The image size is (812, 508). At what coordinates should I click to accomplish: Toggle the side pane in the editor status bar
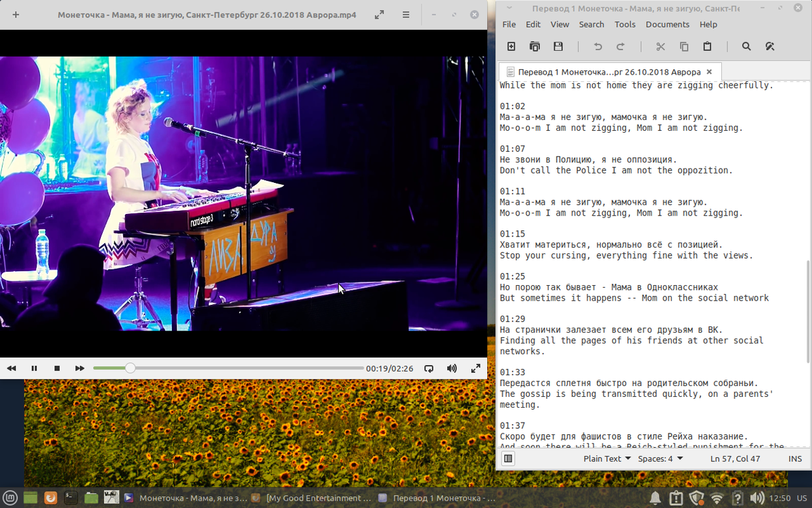(x=508, y=459)
